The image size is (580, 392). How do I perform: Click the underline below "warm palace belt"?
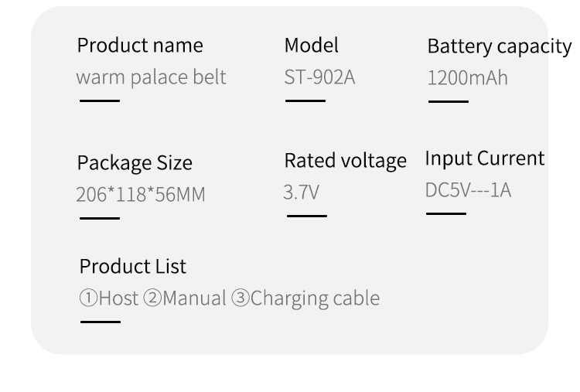tap(100, 101)
